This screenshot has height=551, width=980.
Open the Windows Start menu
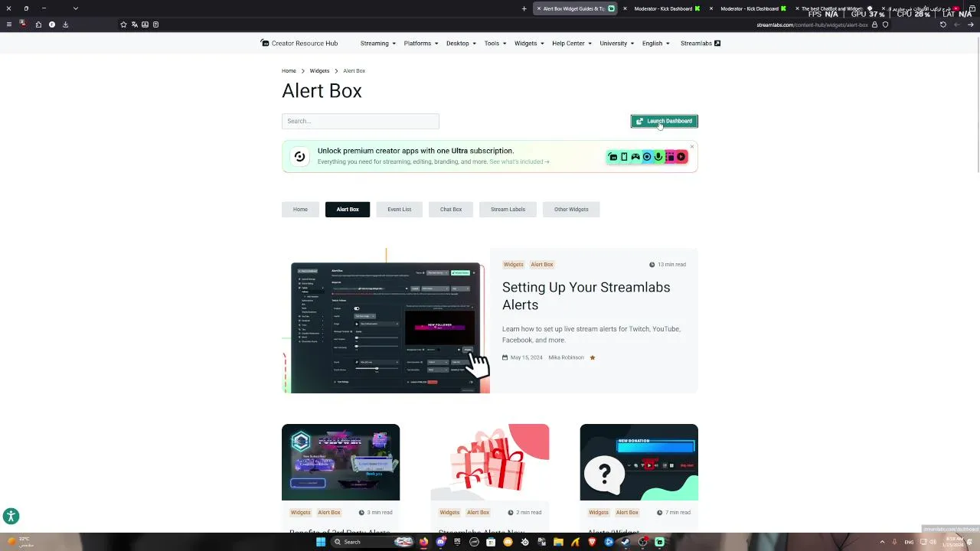point(321,542)
